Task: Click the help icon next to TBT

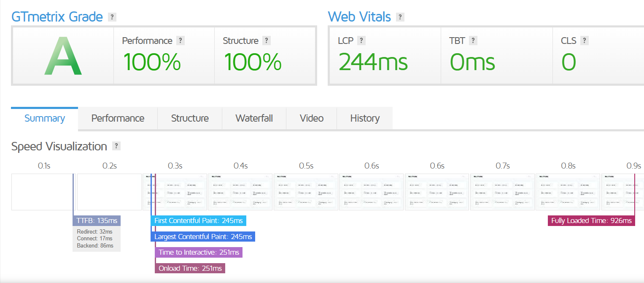Action: [x=473, y=41]
